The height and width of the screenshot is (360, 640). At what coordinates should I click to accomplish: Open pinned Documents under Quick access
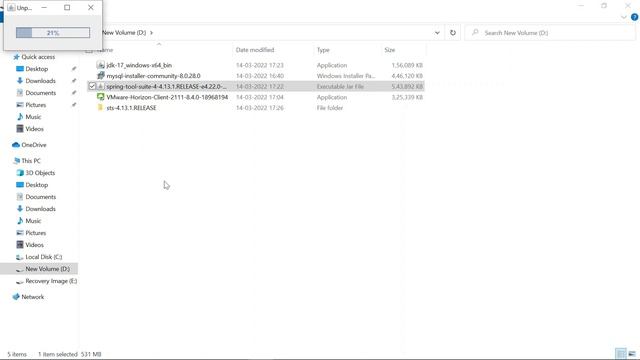click(x=40, y=93)
